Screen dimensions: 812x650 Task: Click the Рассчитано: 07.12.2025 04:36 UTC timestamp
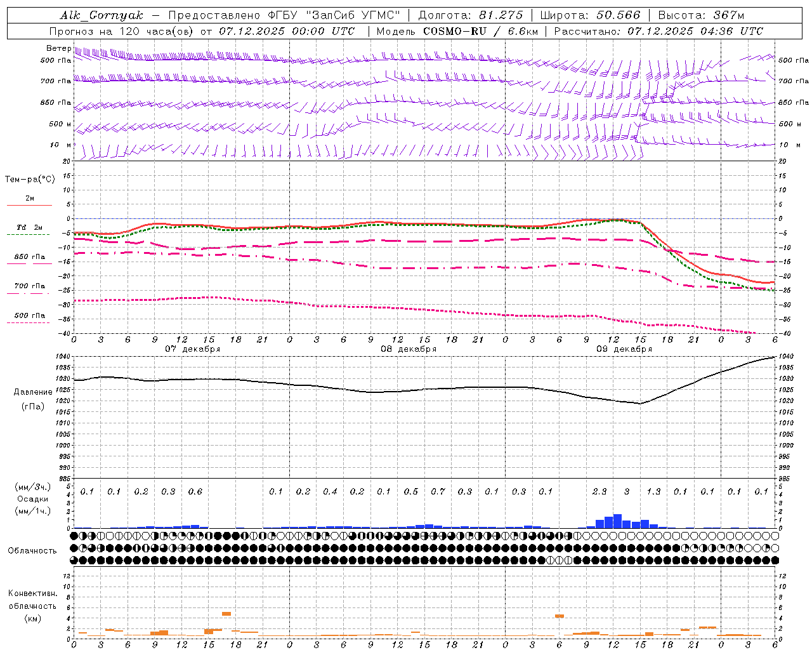pos(658,31)
